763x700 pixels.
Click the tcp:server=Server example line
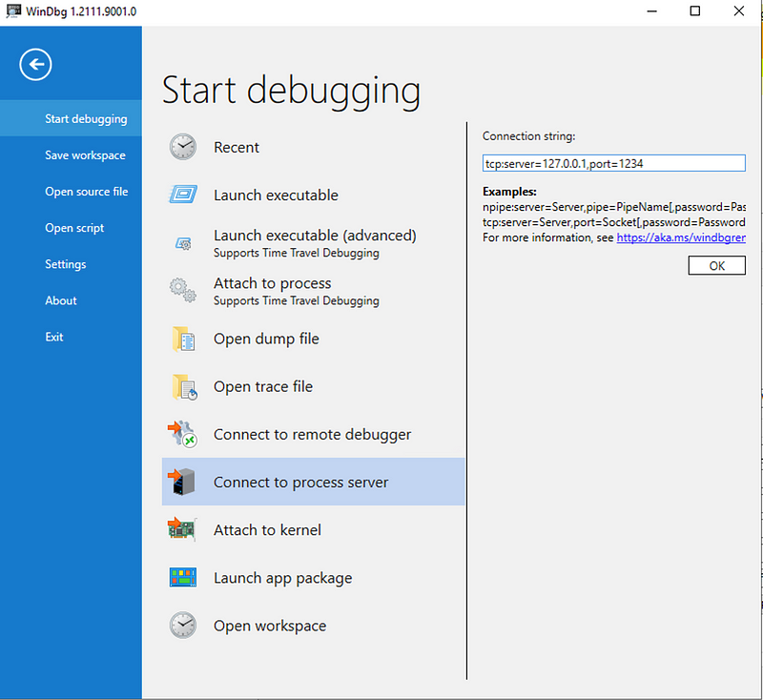[x=614, y=222]
